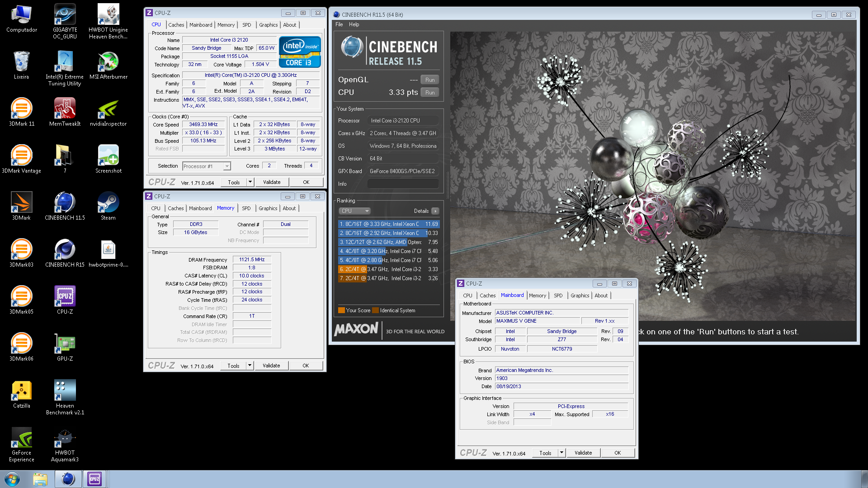Click Validate in Mainboard CPU-Z window
The image size is (868, 488).
[x=583, y=453]
